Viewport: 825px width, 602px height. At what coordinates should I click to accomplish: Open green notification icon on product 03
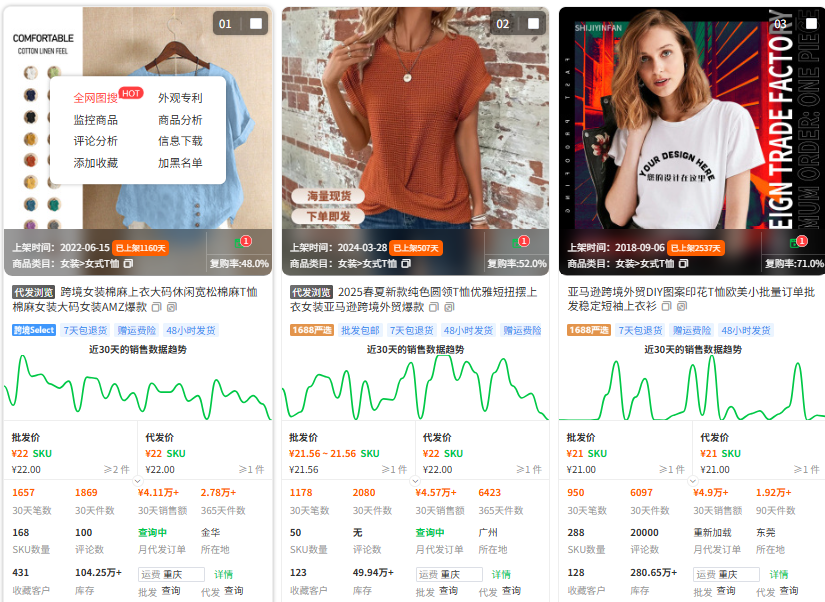[798, 243]
